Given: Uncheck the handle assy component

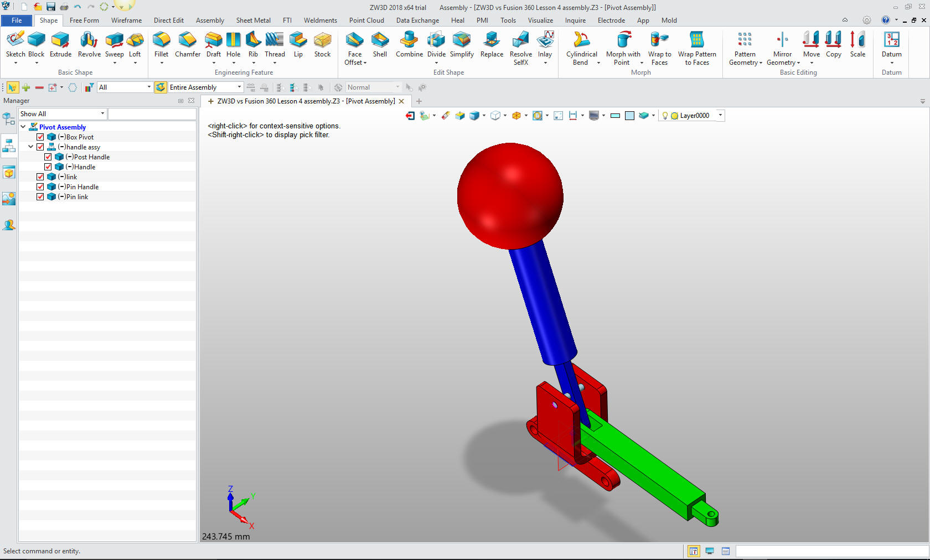Looking at the screenshot, I should 40,147.
